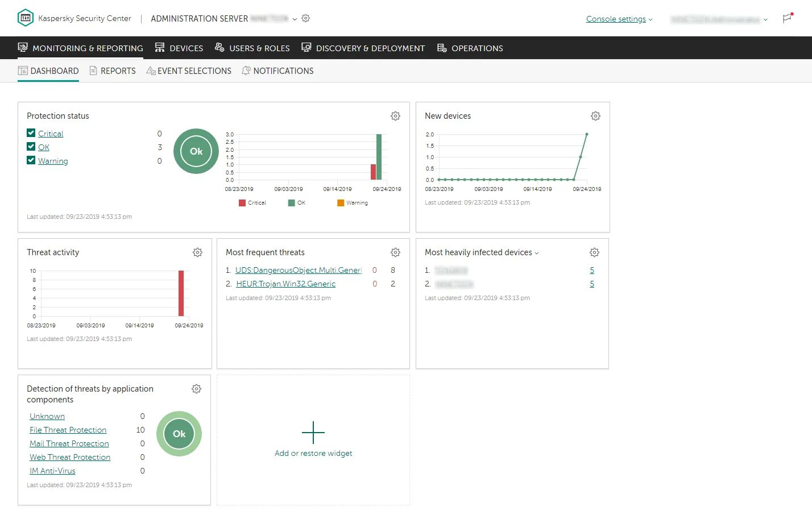
Task: Click the red Critical legend swatch
Action: pyautogui.click(x=242, y=203)
